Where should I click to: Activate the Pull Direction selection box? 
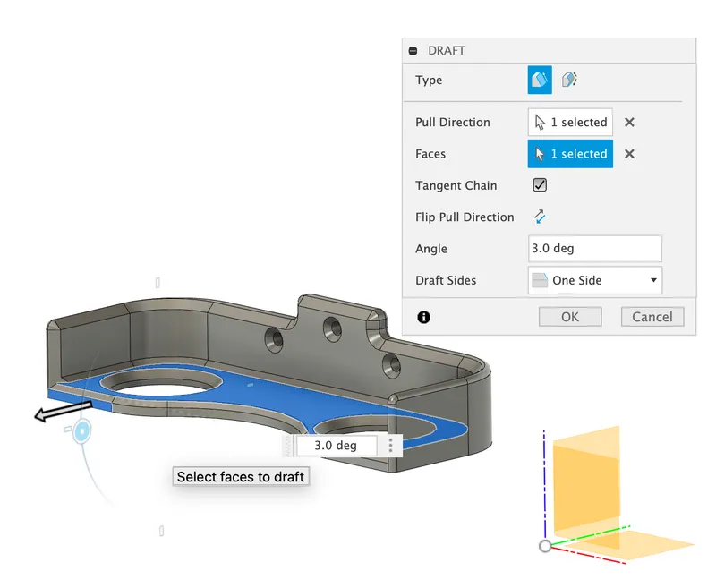click(570, 122)
